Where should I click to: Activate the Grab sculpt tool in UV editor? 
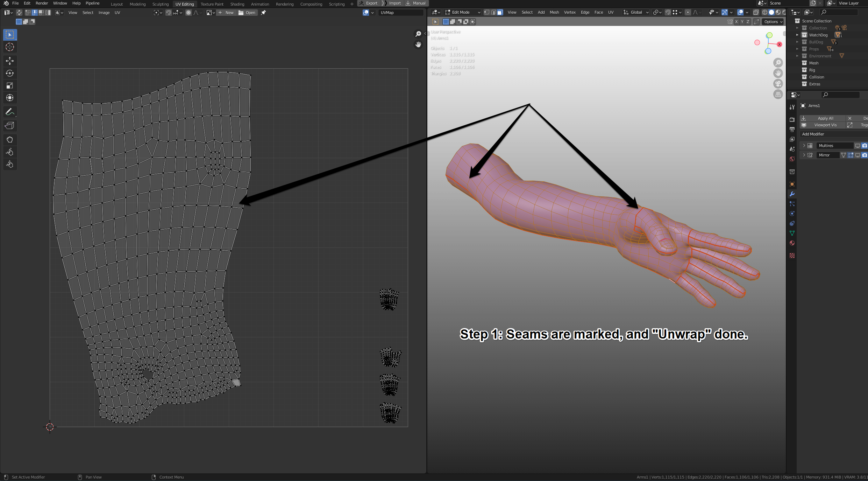(x=10, y=140)
